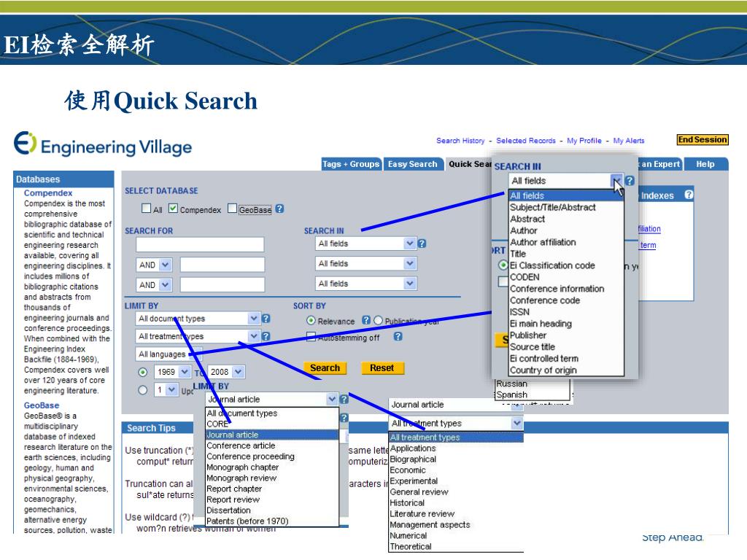
Task: Open help icon in Search In popup
Action: coord(630,181)
